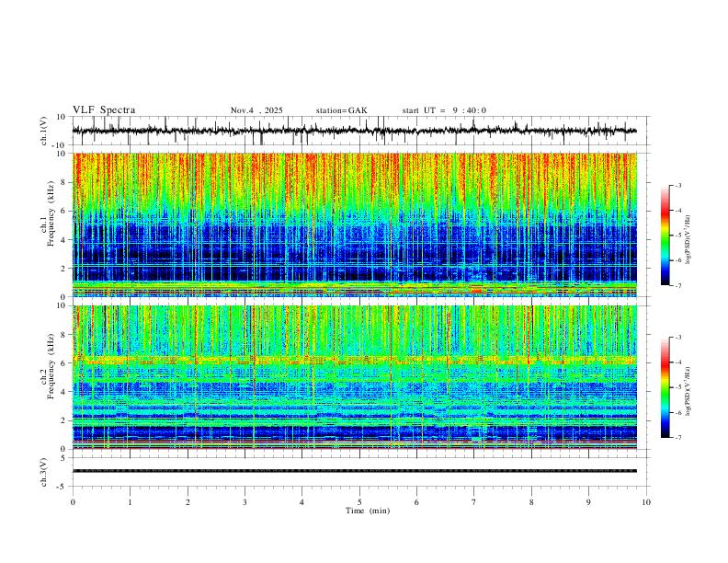Click time axis tick label '0'
The width and height of the screenshot is (728, 563).
[x=73, y=502]
